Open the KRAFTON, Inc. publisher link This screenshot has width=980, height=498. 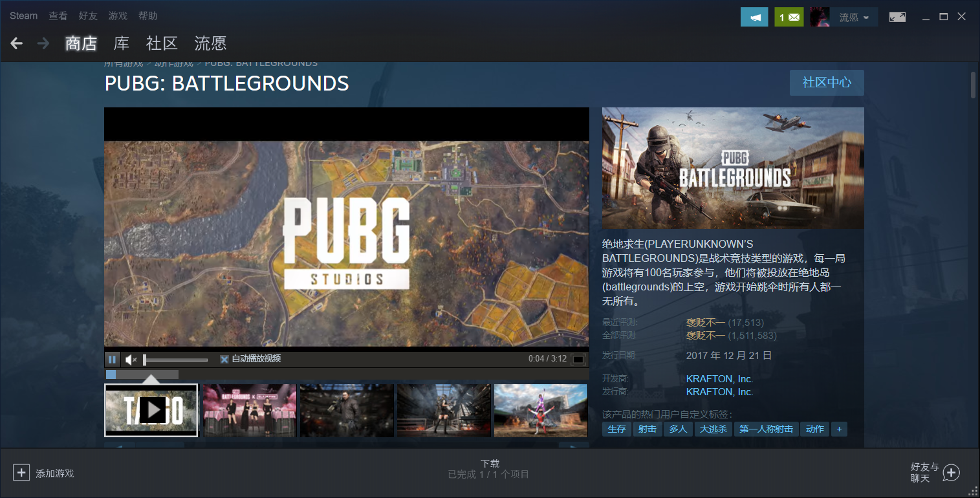tap(719, 391)
